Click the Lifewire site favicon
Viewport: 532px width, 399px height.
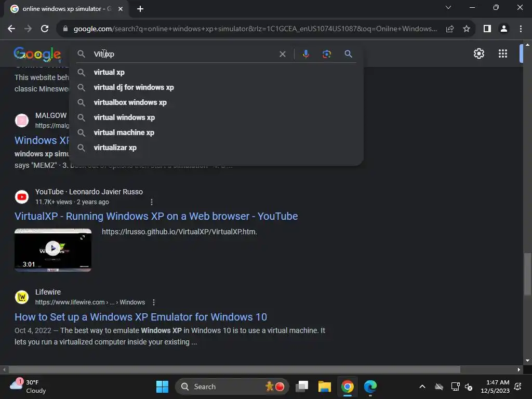pyautogui.click(x=22, y=297)
